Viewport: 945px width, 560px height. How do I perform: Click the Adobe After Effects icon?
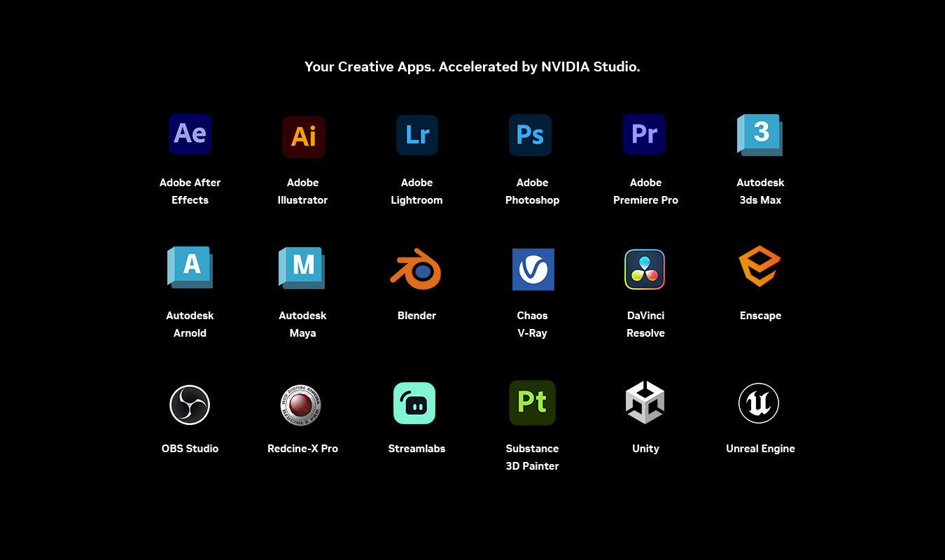(x=190, y=134)
